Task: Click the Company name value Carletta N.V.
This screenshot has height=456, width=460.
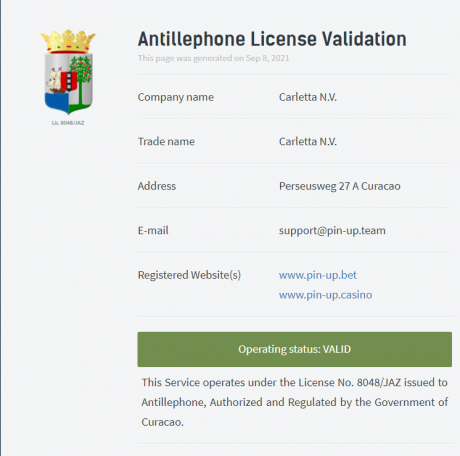Action: tap(308, 97)
